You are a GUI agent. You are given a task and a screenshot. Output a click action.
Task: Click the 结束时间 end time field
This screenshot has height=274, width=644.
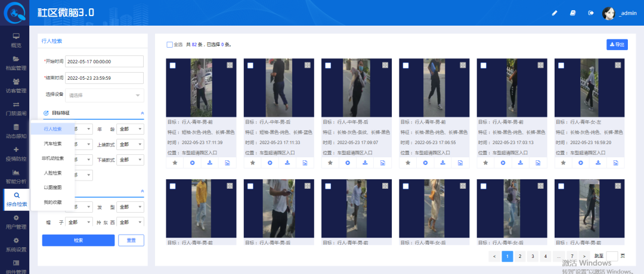104,78
